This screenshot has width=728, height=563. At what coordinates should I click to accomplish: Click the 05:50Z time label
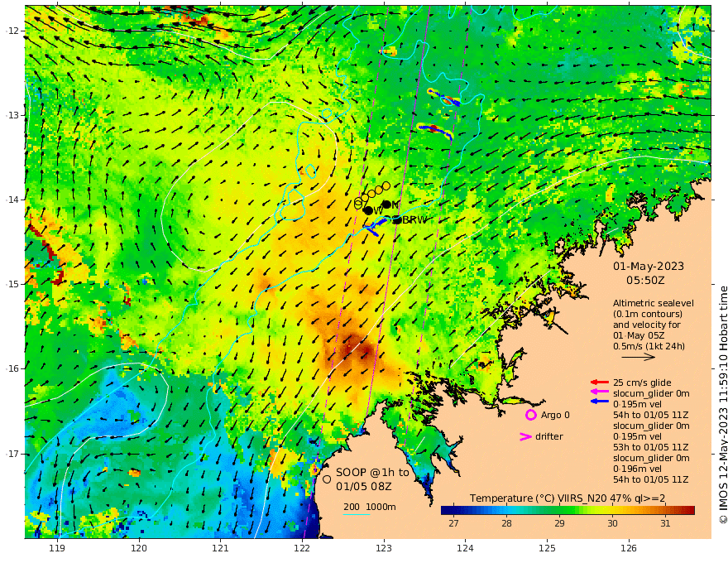pos(645,280)
